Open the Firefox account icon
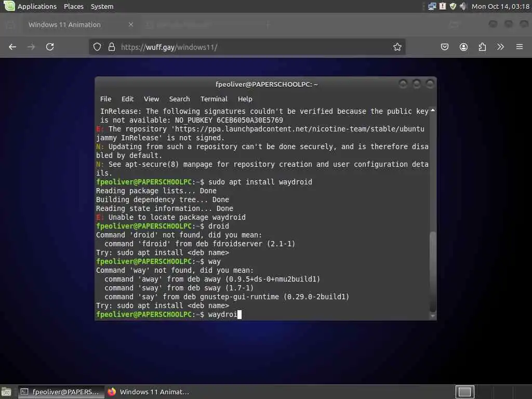 (x=463, y=47)
